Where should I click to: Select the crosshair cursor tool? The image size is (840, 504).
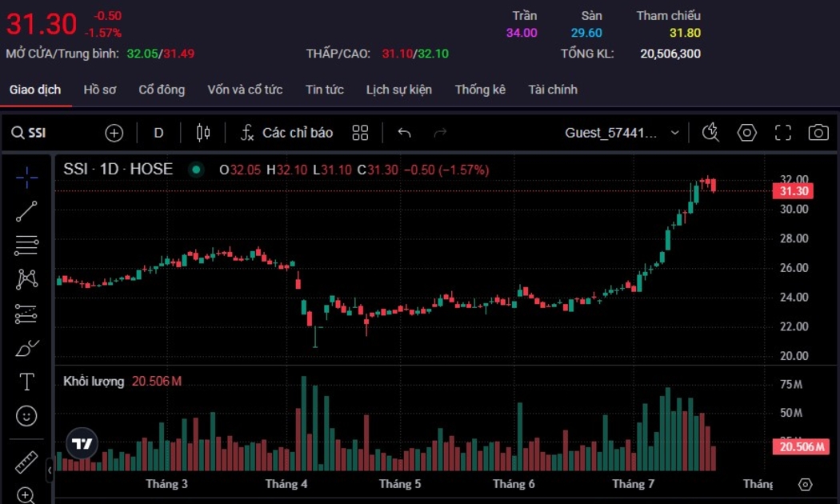(x=26, y=178)
